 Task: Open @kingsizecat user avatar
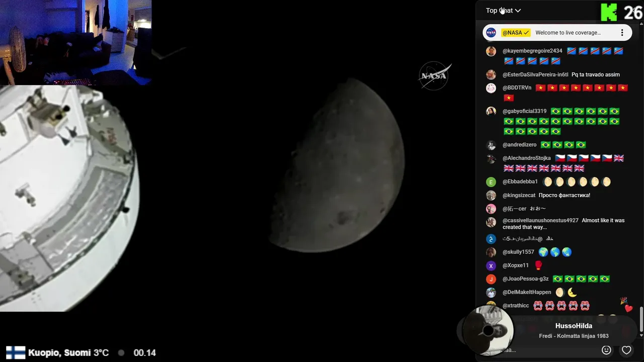click(491, 195)
